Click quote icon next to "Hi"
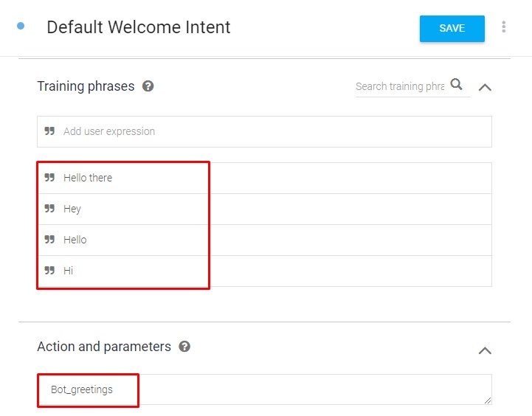 pyautogui.click(x=49, y=271)
